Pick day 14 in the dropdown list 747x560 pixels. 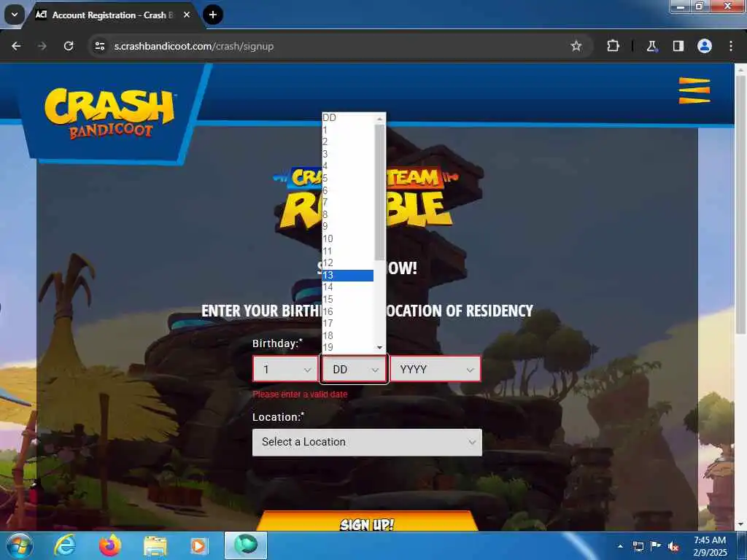tap(348, 287)
